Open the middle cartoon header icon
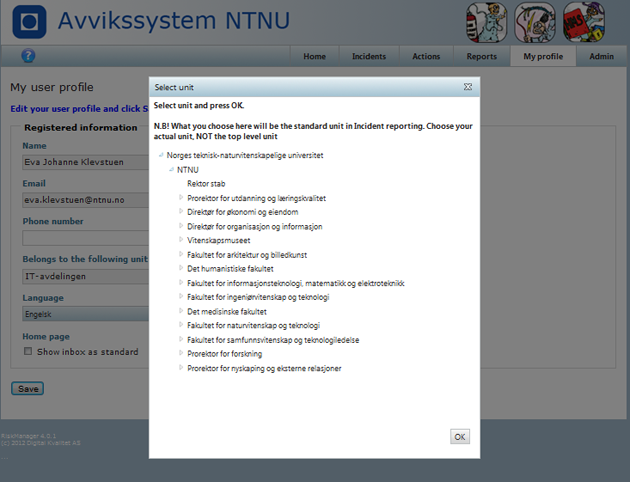The width and height of the screenshot is (630, 482). pyautogui.click(x=535, y=22)
